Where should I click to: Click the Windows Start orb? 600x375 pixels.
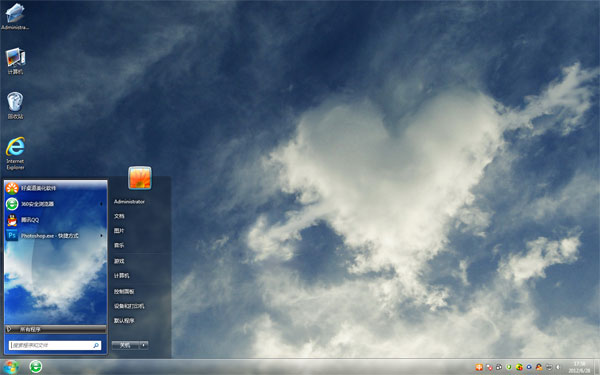pos(11,367)
